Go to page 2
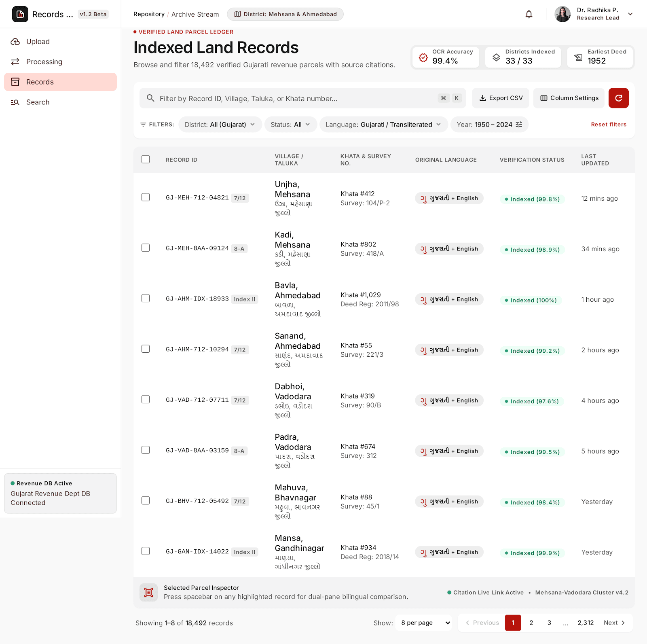 pyautogui.click(x=531, y=623)
